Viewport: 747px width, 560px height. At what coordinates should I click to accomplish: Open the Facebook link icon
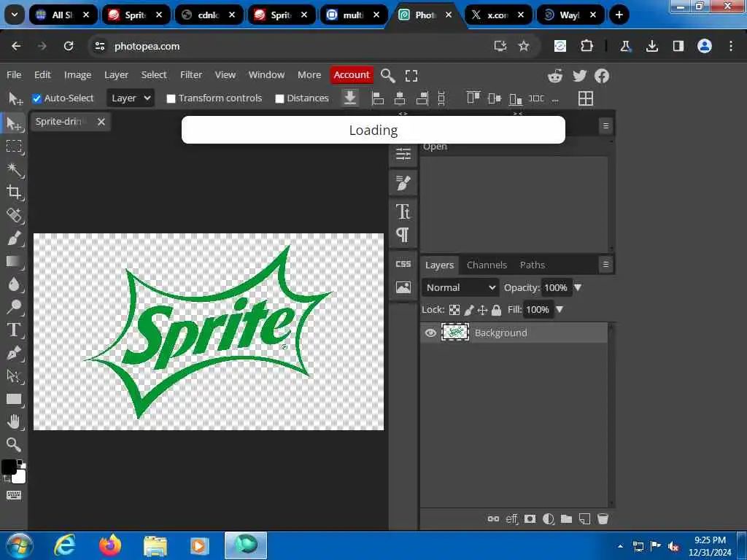coord(602,76)
